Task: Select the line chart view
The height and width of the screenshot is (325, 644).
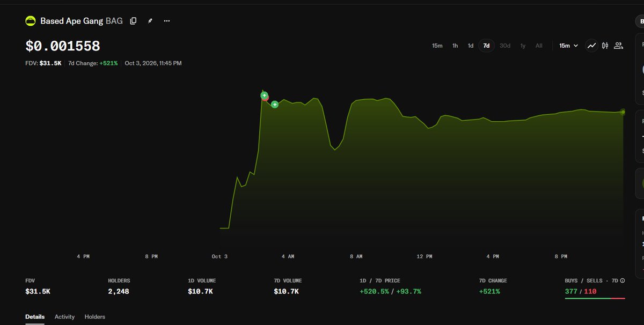Action: coord(591,46)
